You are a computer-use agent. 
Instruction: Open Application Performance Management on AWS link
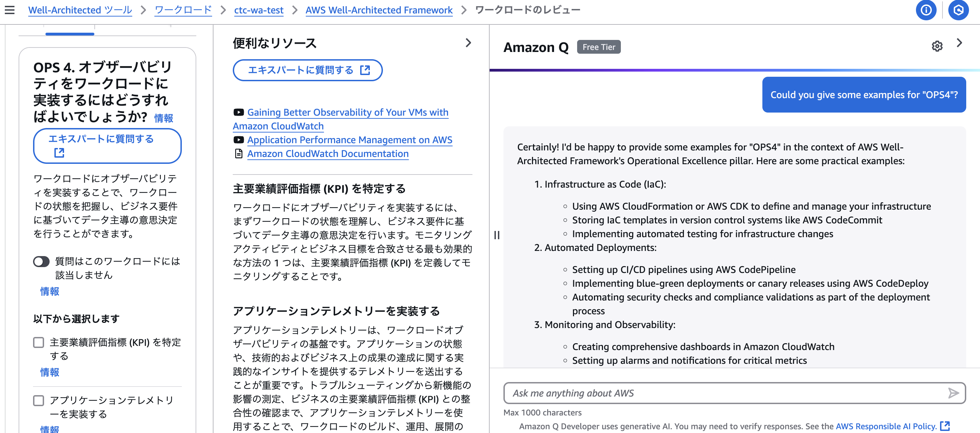pyautogui.click(x=350, y=140)
